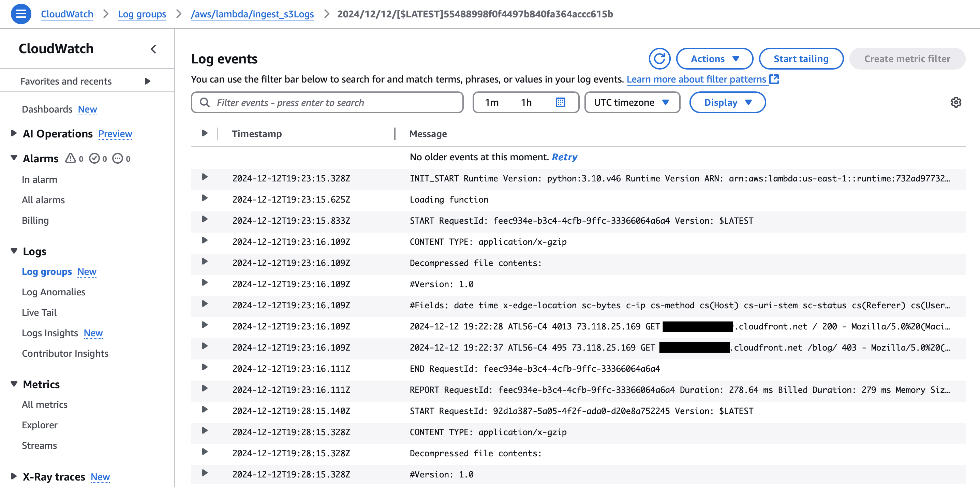The width and height of the screenshot is (980, 487).
Task: Expand the START RequestId feec934e row
Action: coord(205,219)
